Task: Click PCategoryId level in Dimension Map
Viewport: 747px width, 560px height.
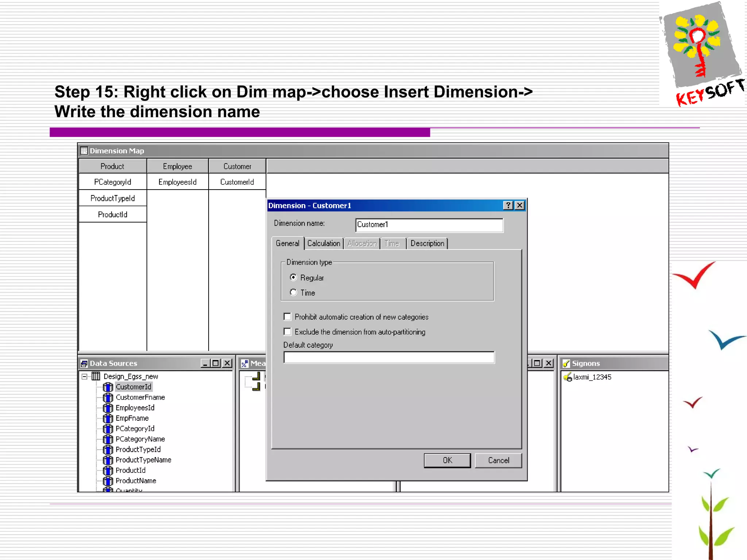Action: [112, 182]
